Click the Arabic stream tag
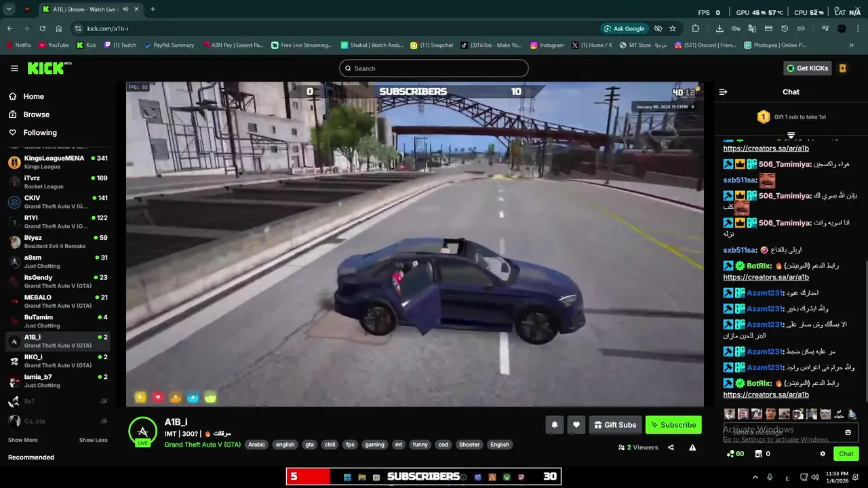Screen dimensions: 868x488 (256, 445)
